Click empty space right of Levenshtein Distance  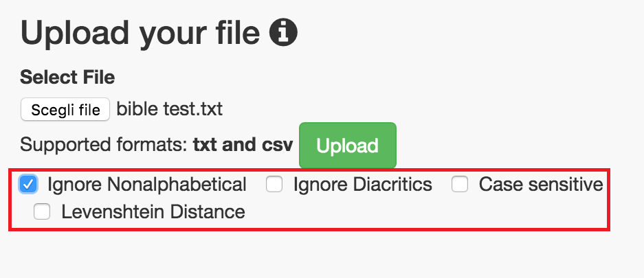412,211
